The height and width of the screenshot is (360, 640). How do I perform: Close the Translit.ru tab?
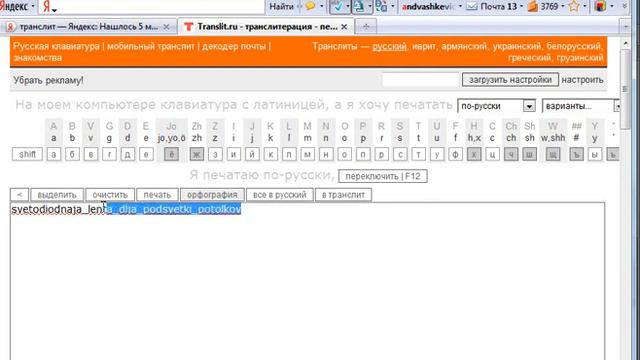point(344,27)
